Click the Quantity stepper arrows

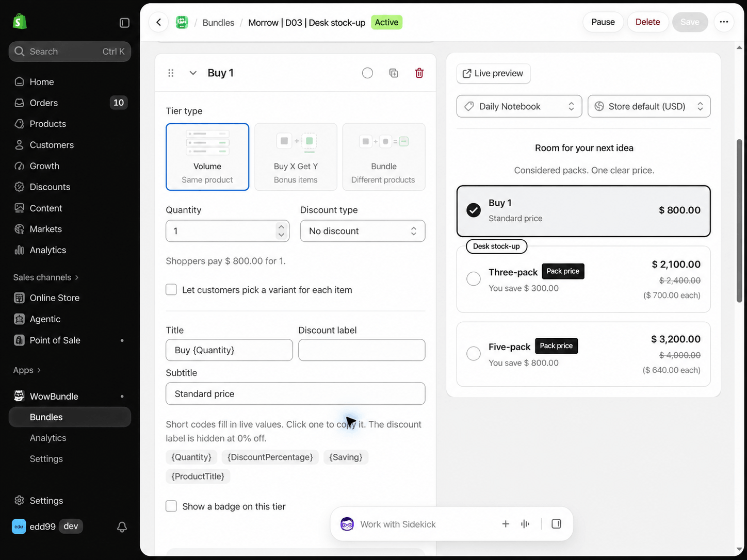281,231
